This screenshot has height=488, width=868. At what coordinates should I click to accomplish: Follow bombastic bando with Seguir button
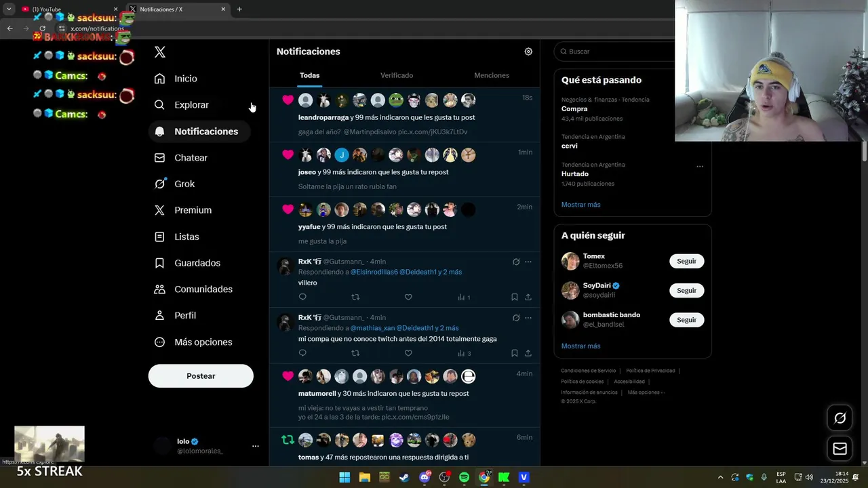click(686, 319)
